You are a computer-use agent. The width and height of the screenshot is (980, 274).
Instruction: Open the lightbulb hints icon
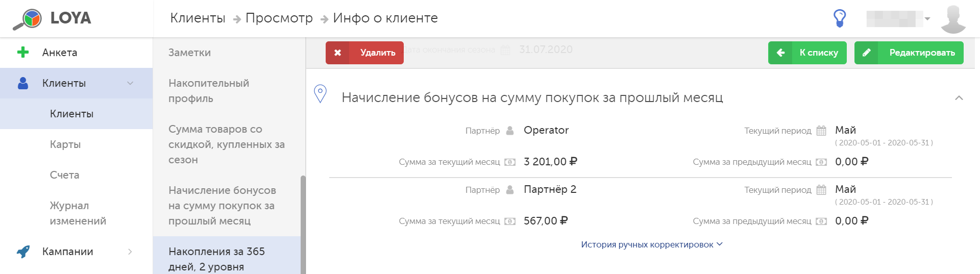click(840, 18)
